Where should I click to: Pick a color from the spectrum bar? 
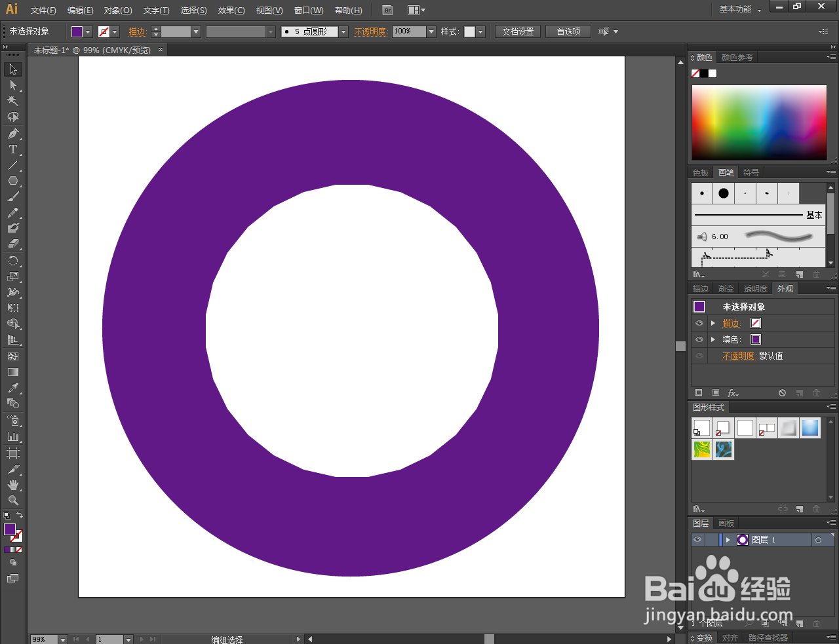point(759,122)
